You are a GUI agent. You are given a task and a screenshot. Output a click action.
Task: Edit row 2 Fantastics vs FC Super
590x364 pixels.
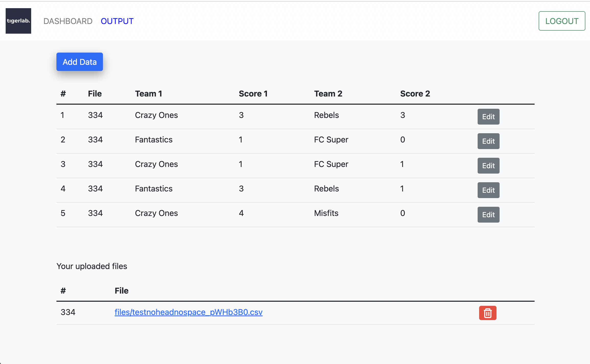point(488,141)
